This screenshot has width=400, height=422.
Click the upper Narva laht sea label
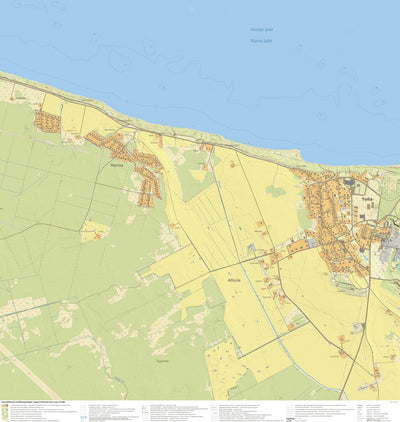pos(262,29)
